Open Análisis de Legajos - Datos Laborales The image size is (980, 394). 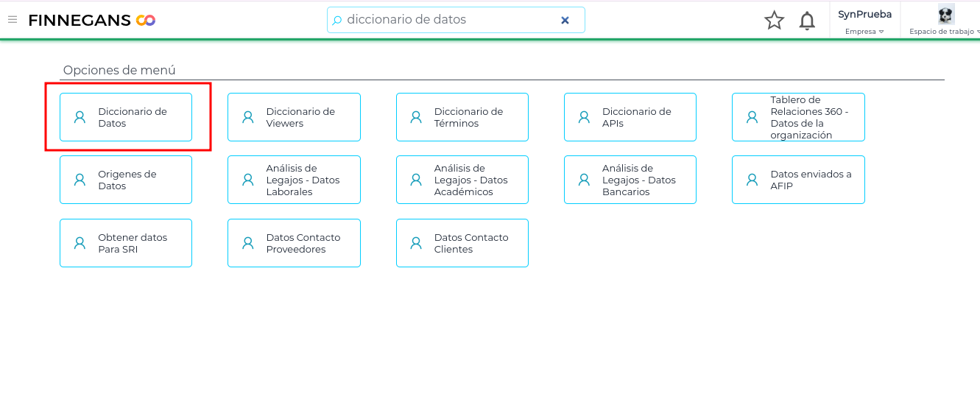[x=294, y=180]
